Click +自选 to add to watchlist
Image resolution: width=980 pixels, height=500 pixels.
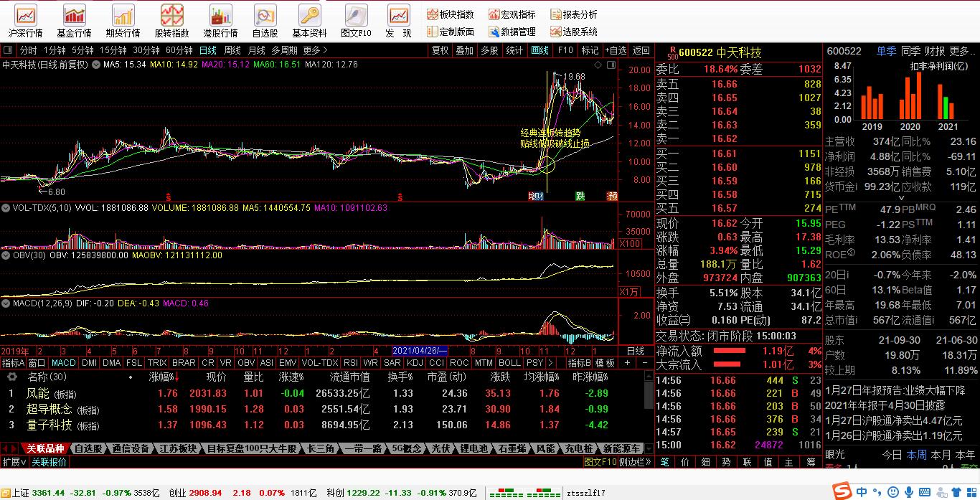[615, 50]
